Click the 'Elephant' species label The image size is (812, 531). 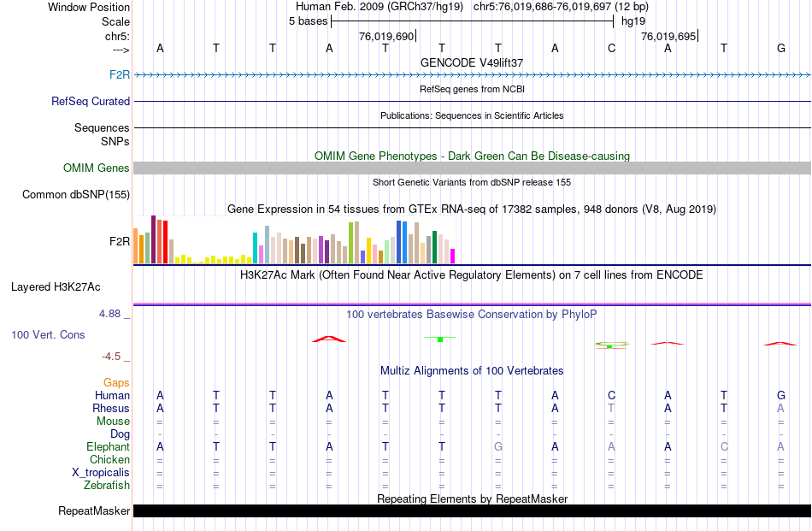tap(108, 446)
